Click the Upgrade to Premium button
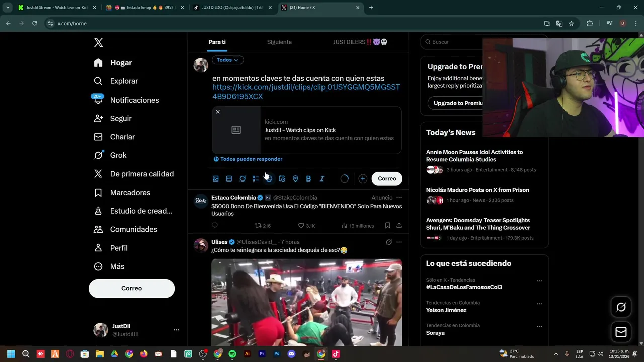Screen dimensions: 644x362 [455, 103]
